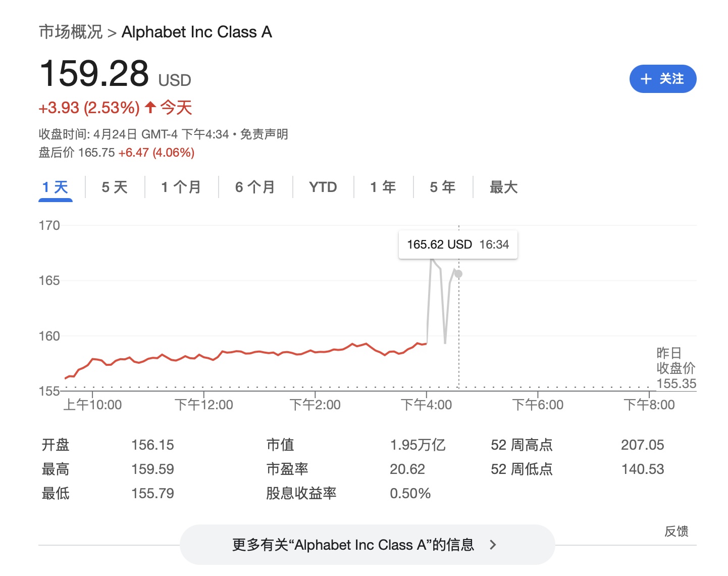
Task: Click the plus icon on 关注 button
Action: [646, 79]
